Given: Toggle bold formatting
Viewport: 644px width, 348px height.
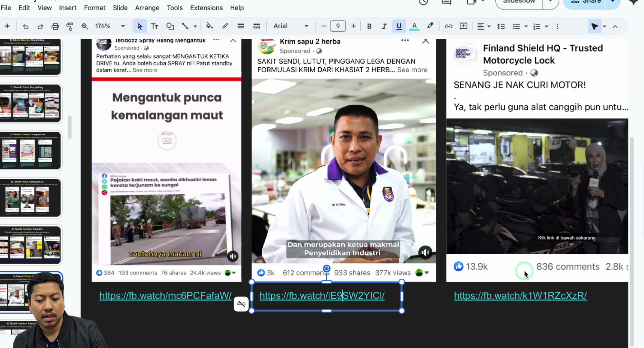Looking at the screenshot, I should (x=369, y=26).
